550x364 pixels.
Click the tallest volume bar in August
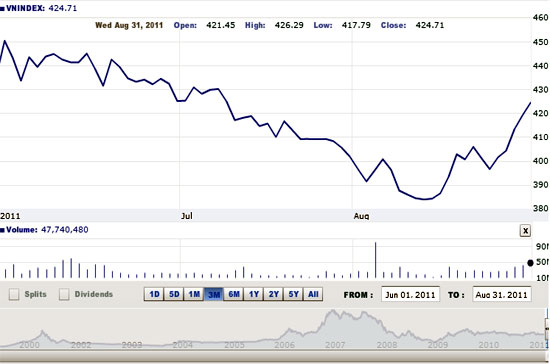tap(375, 260)
